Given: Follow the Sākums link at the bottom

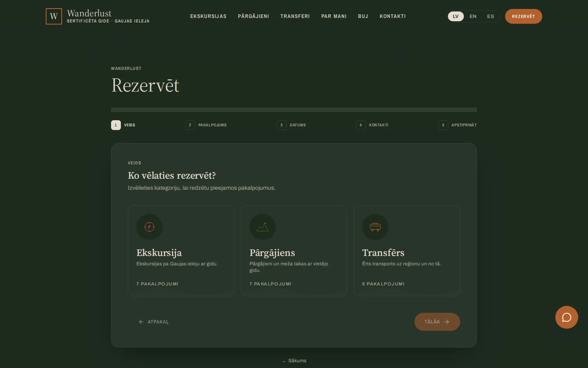Looking at the screenshot, I should tap(294, 361).
